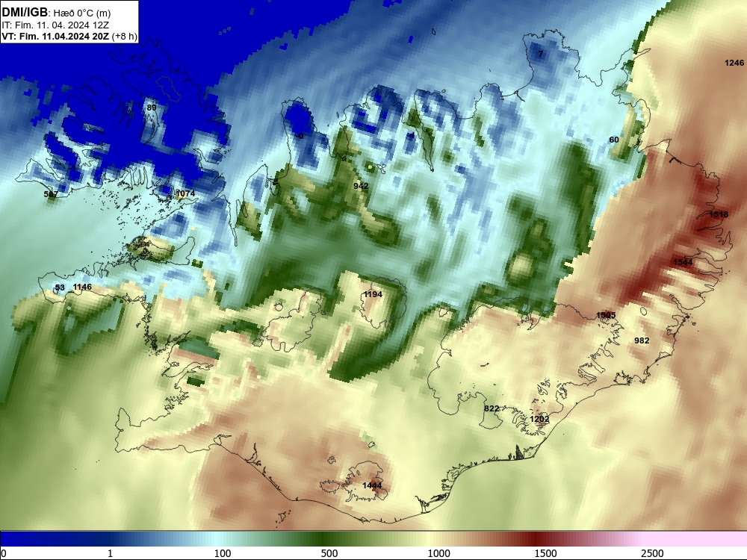This screenshot has width=747, height=560.
Task: Click the map value 7
Action: (x=541, y=54)
